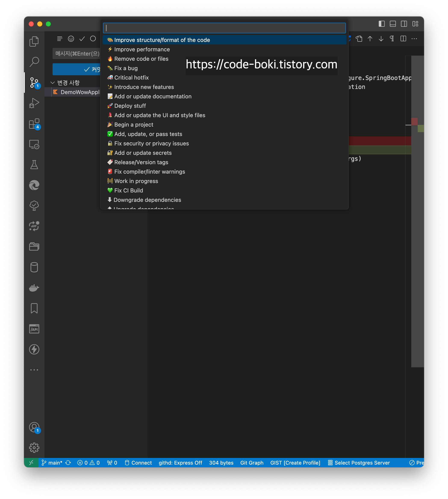Collapse the 변경 사항 section
Screen dimensions: 448x499
[x=52, y=83]
